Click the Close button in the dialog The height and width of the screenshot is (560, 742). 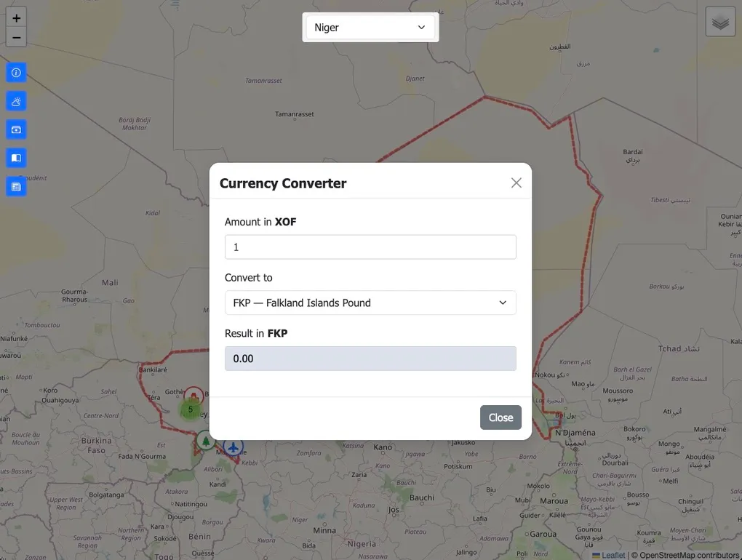[x=500, y=417]
